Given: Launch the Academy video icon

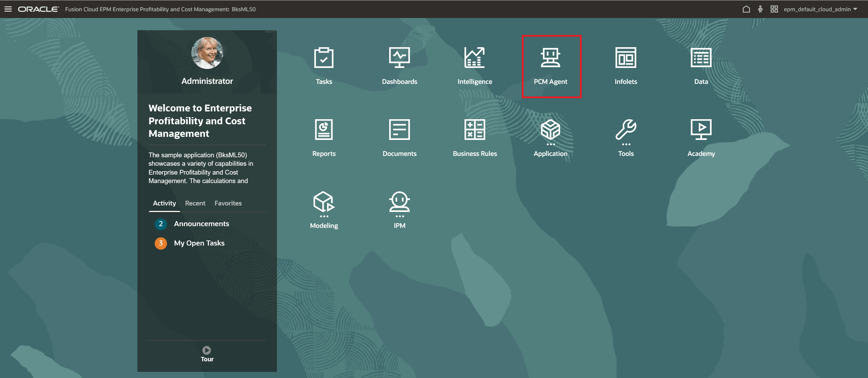Looking at the screenshot, I should (701, 130).
